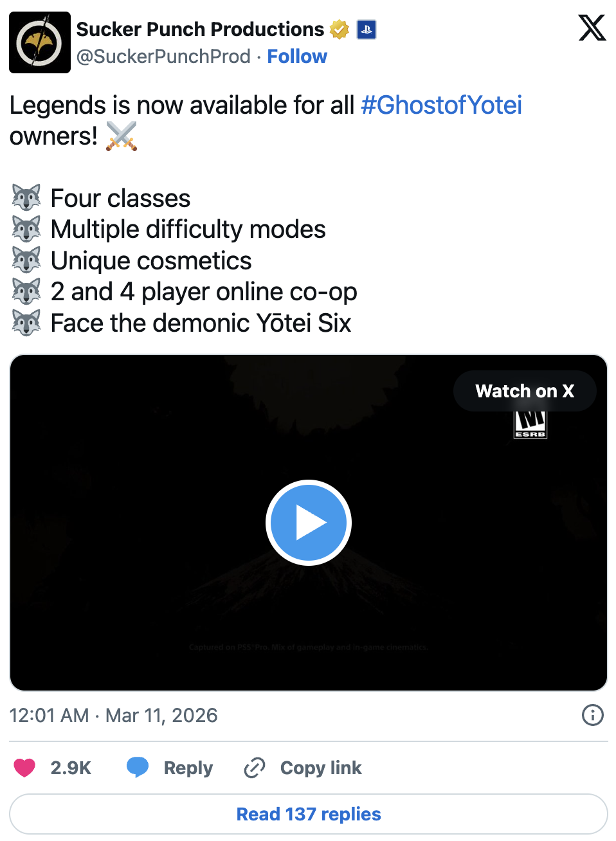Open the #GhostofYotei hashtag
This screenshot has width=616, height=841.
(x=441, y=105)
